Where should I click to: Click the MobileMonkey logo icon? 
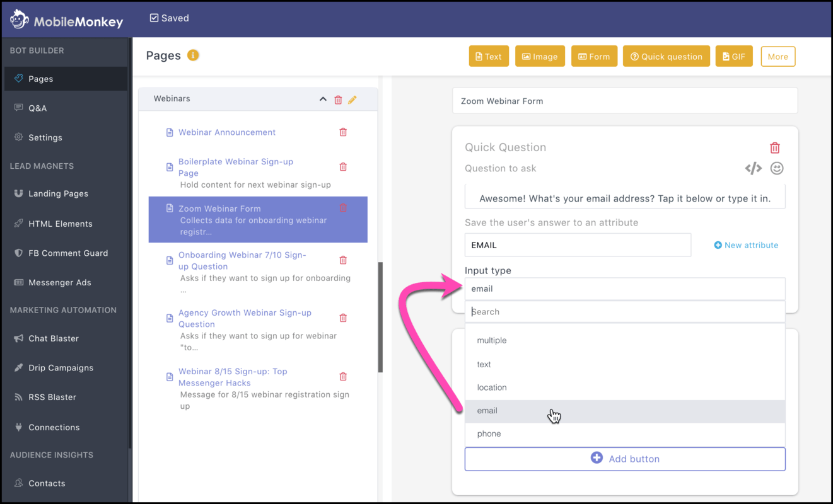point(20,20)
